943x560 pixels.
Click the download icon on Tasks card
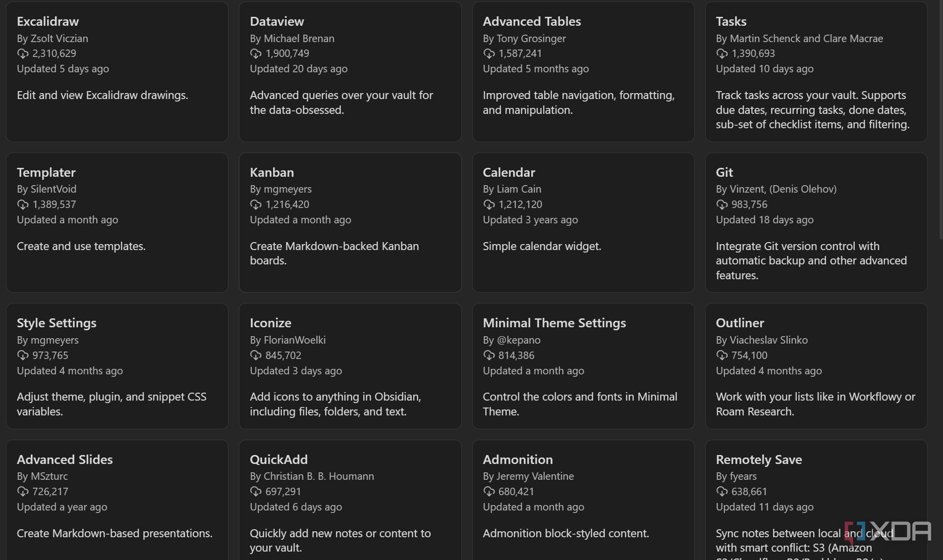click(721, 53)
